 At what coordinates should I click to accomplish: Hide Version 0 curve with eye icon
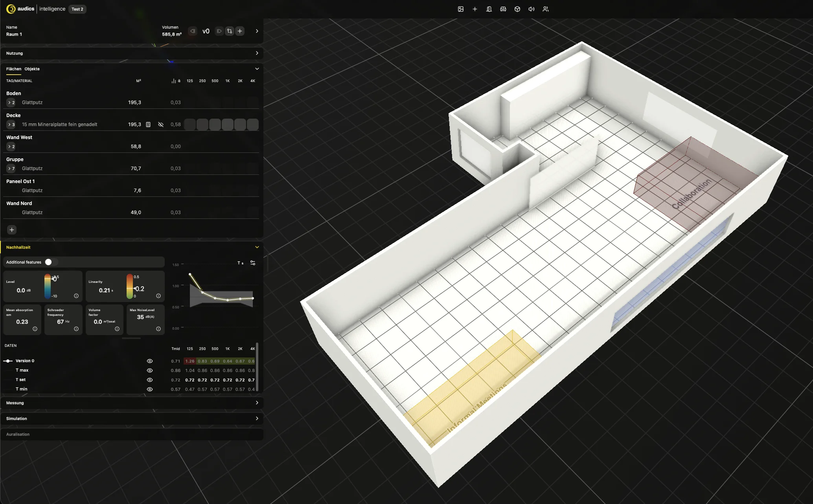[x=150, y=361]
